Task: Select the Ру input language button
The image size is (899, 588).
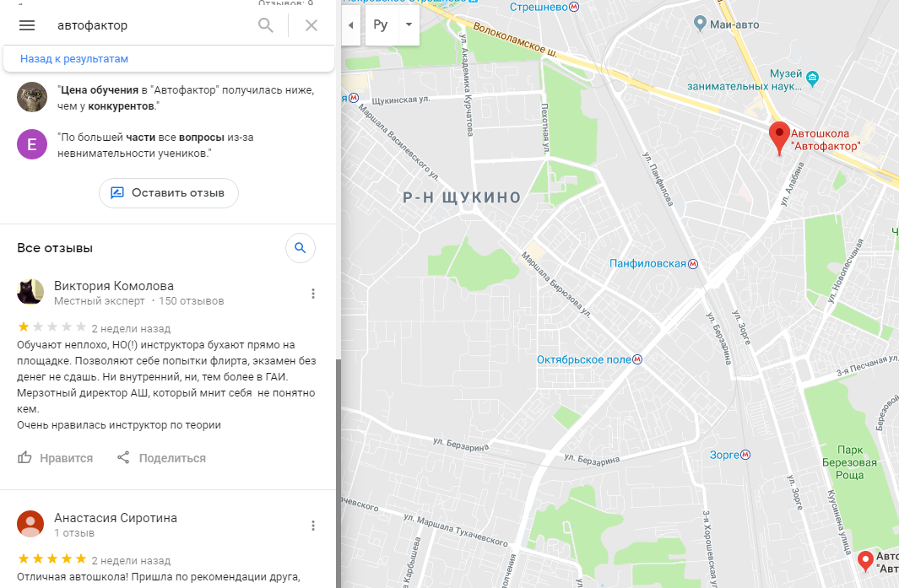Action: (x=381, y=24)
